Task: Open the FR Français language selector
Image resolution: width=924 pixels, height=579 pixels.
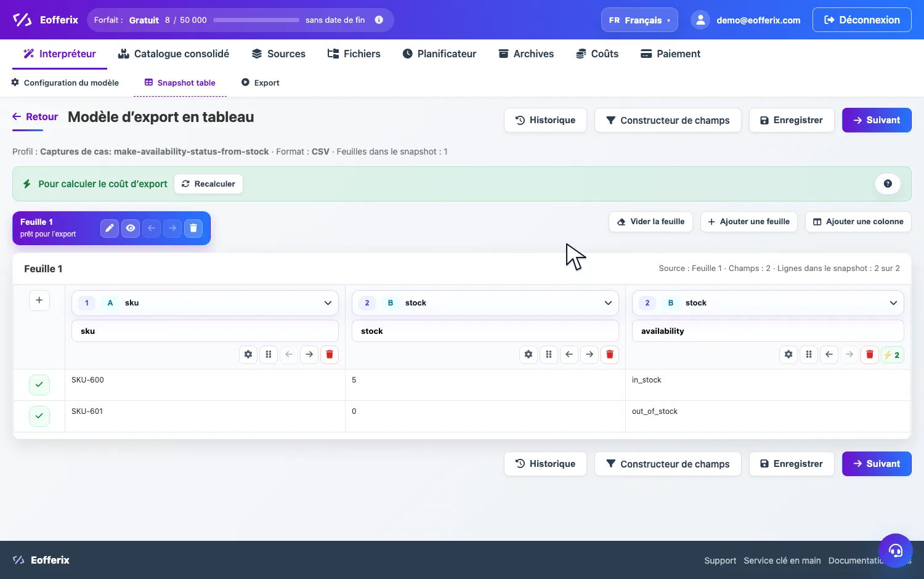Action: click(x=639, y=20)
